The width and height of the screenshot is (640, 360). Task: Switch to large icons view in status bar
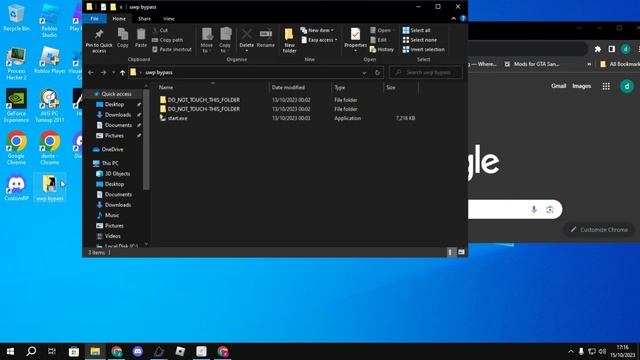click(x=461, y=252)
